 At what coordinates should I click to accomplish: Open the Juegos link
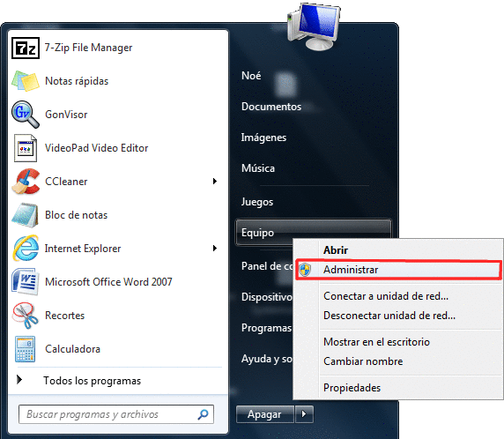257,202
